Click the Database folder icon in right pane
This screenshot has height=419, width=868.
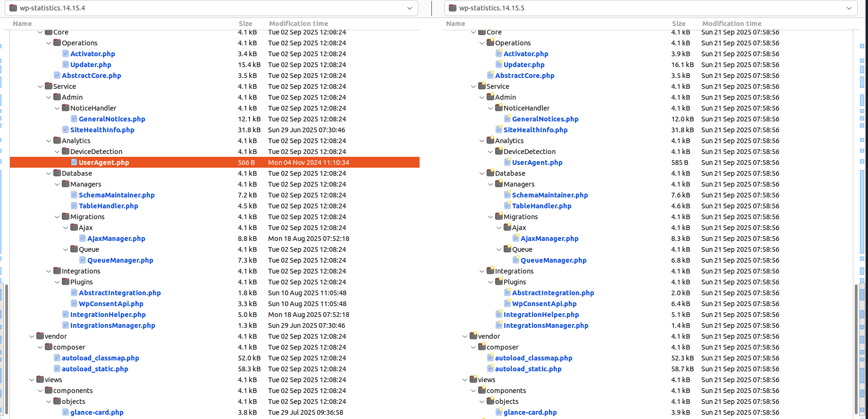(490, 173)
